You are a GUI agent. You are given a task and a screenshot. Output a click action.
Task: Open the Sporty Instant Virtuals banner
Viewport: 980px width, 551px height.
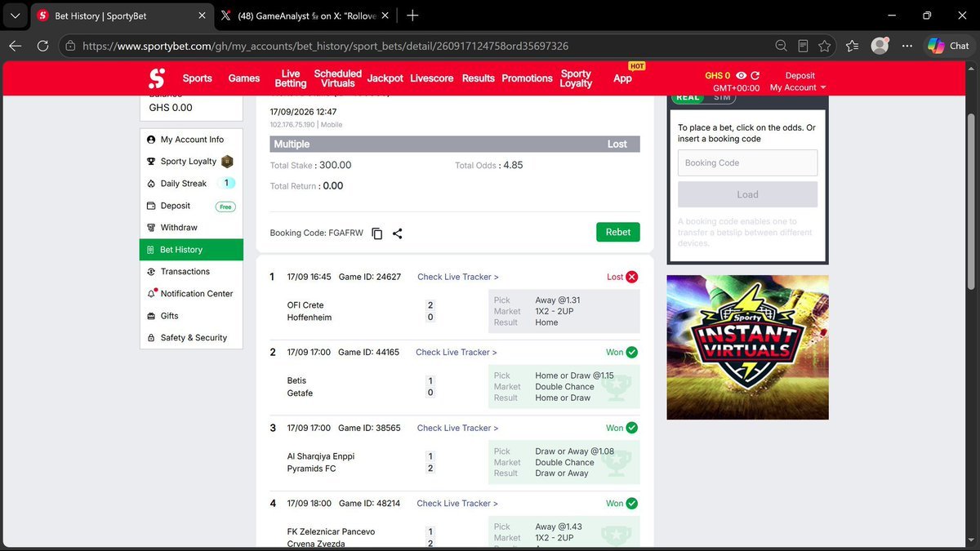747,347
